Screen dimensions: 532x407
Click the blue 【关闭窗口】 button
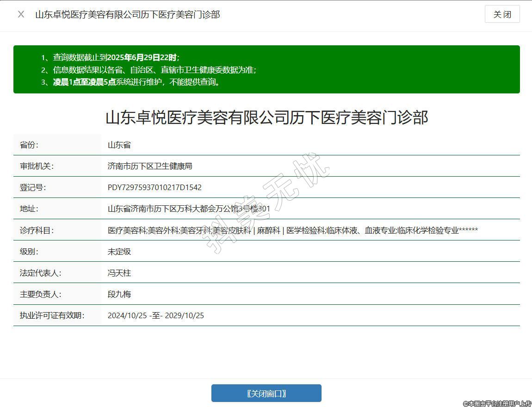click(266, 393)
